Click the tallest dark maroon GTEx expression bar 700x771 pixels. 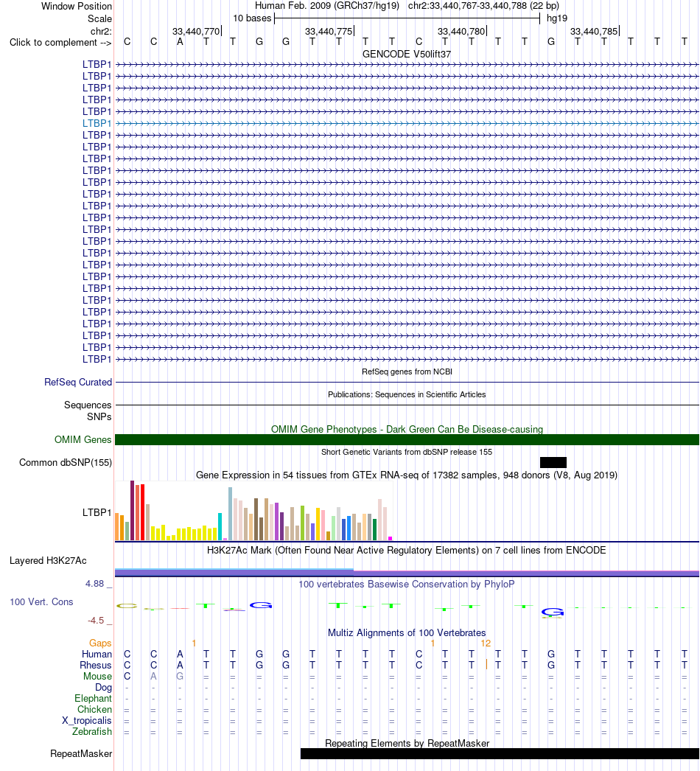point(132,511)
